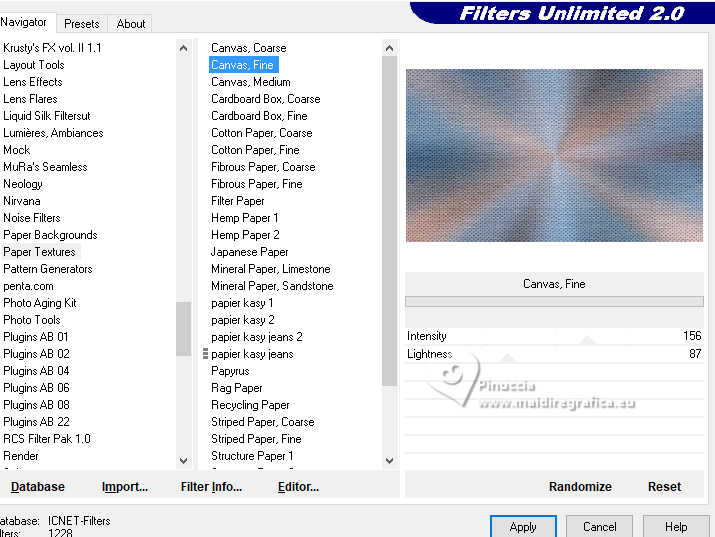
Task: Choose the Canvas, Fine filter
Action: 242,65
